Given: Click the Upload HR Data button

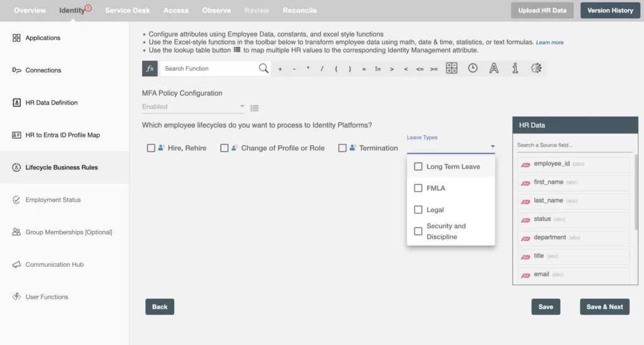Looking at the screenshot, I should coord(542,10).
